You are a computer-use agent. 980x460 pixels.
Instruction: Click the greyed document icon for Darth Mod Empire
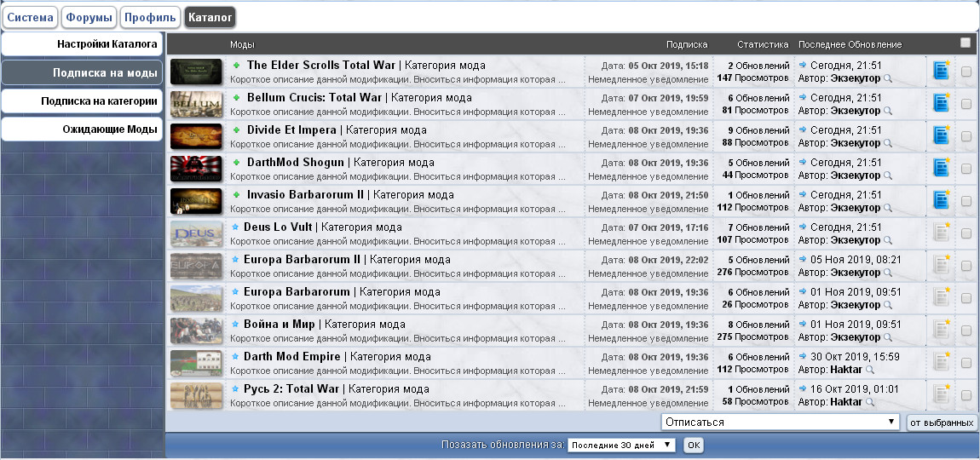(x=941, y=363)
